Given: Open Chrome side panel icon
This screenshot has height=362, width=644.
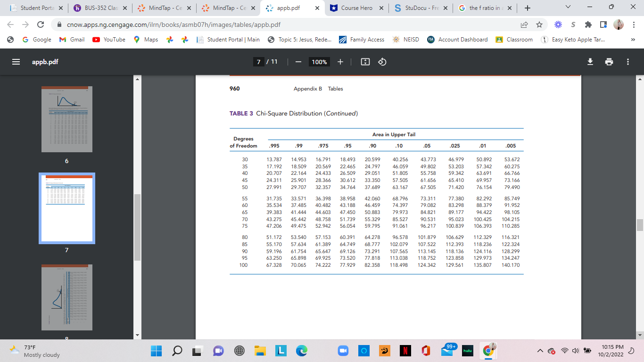Looking at the screenshot, I should pyautogui.click(x=603, y=25).
